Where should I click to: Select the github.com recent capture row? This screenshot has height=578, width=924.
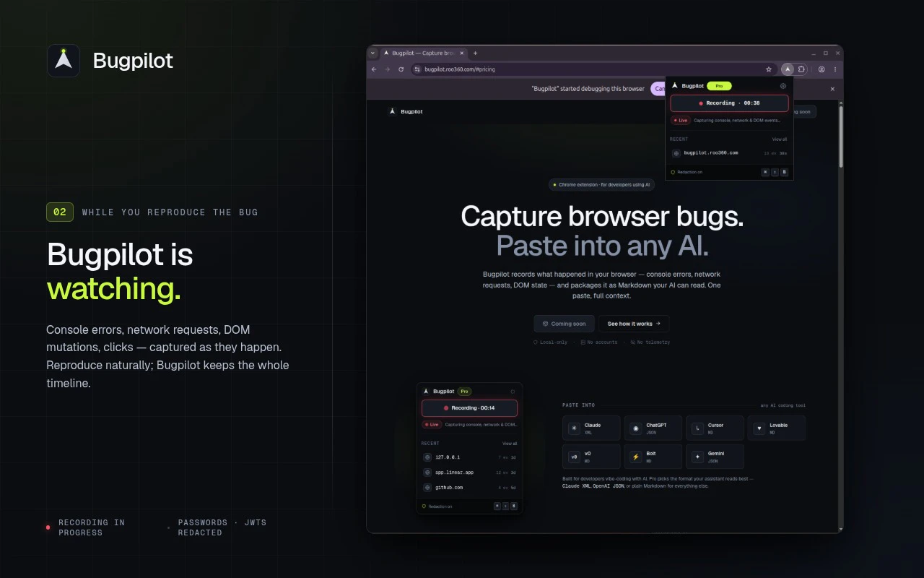click(x=469, y=488)
